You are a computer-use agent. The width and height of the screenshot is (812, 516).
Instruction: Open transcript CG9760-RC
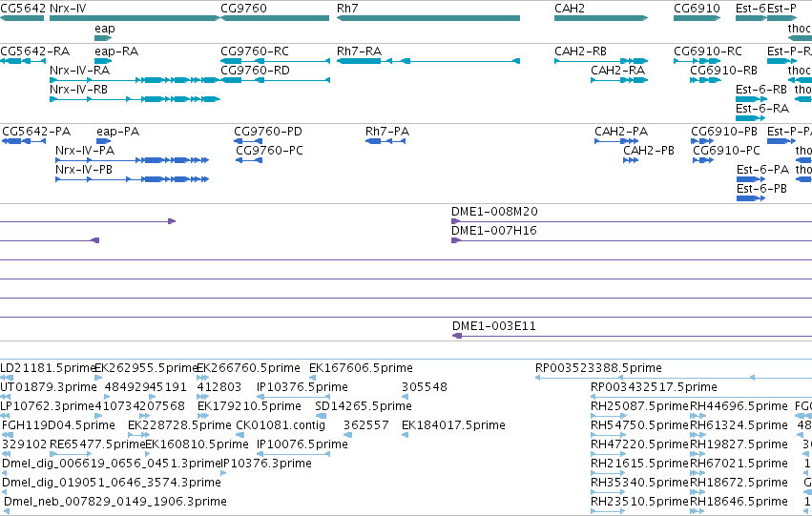point(255,52)
